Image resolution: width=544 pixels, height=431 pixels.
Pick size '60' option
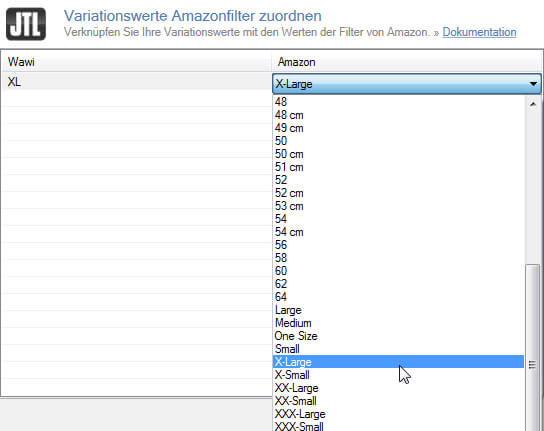tap(398, 271)
